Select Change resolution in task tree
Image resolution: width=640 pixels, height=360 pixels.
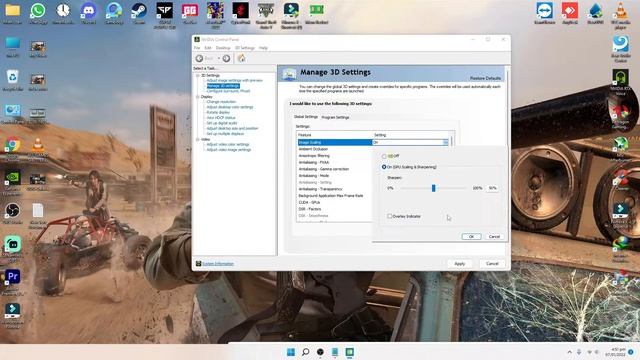coord(221,102)
